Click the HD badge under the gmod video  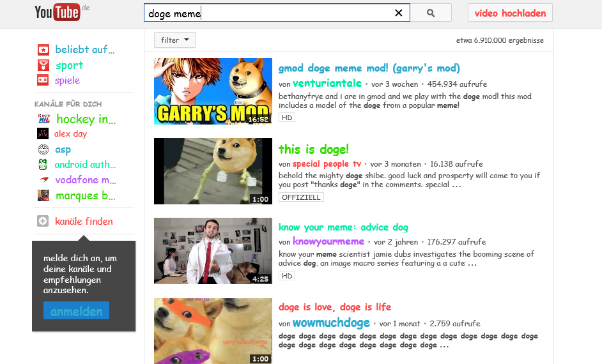(287, 118)
